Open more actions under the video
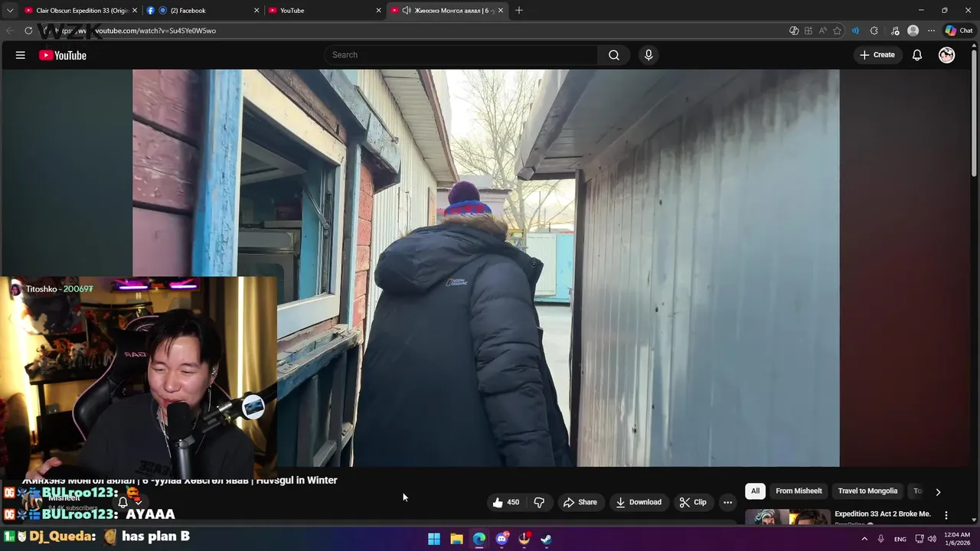The height and width of the screenshot is (551, 980). pos(727,502)
